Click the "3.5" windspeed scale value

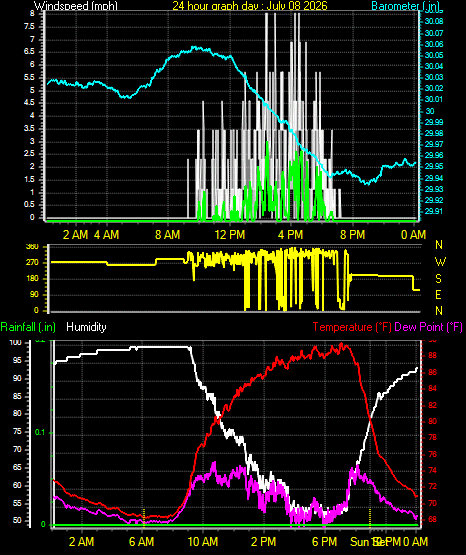30,128
